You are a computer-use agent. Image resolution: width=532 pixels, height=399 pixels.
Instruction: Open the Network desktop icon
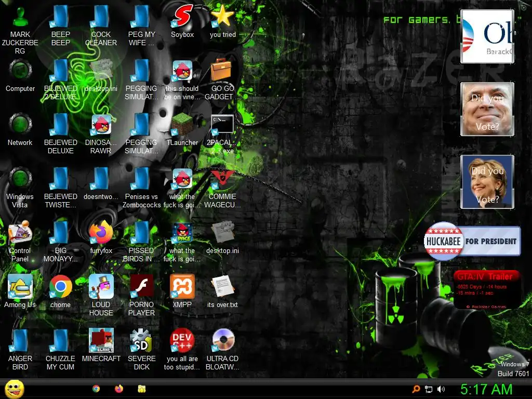pyautogui.click(x=20, y=124)
